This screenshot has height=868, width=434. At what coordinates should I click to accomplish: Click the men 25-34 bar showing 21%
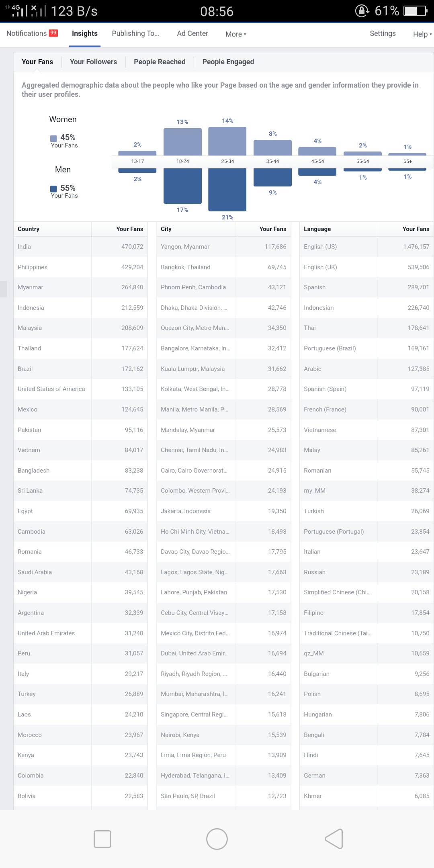(227, 190)
